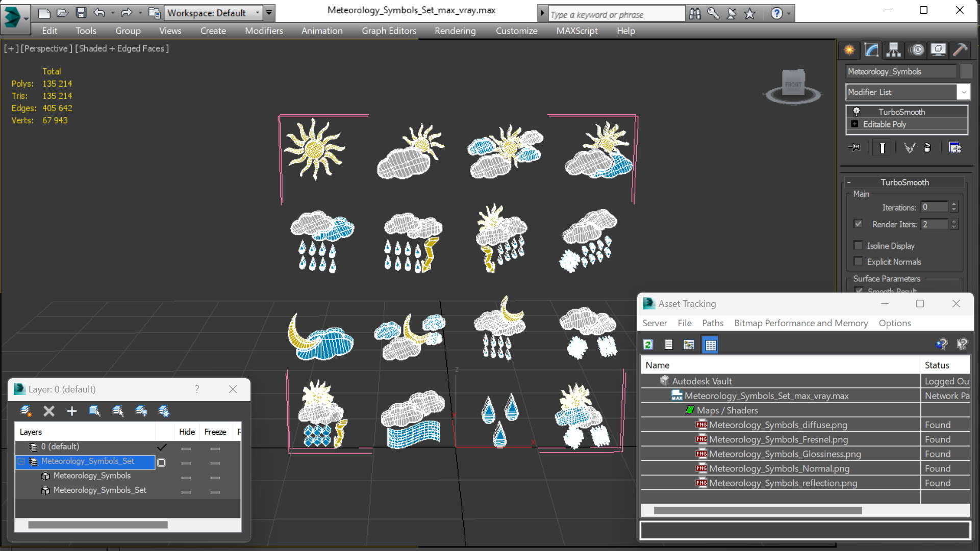Click Select Highlighted Objects and Layers icon
The width and height of the screenshot is (980, 551).
[x=95, y=411]
